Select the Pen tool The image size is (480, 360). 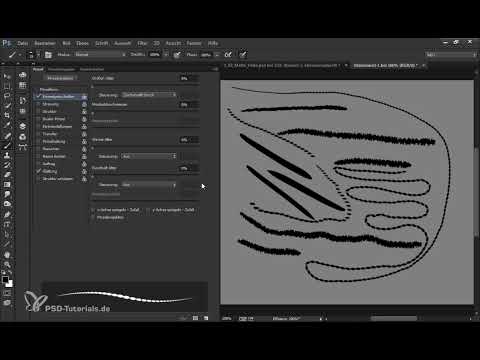[7, 214]
